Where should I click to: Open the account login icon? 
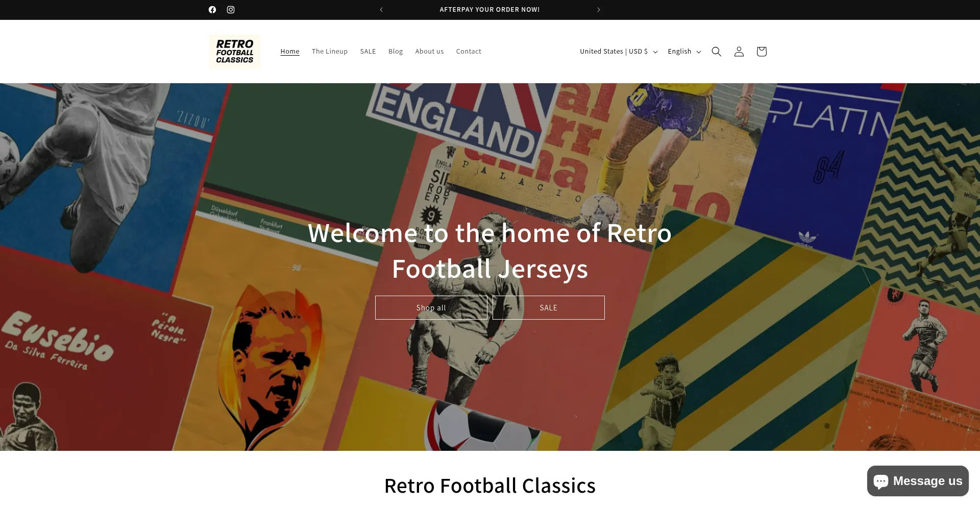coord(739,52)
